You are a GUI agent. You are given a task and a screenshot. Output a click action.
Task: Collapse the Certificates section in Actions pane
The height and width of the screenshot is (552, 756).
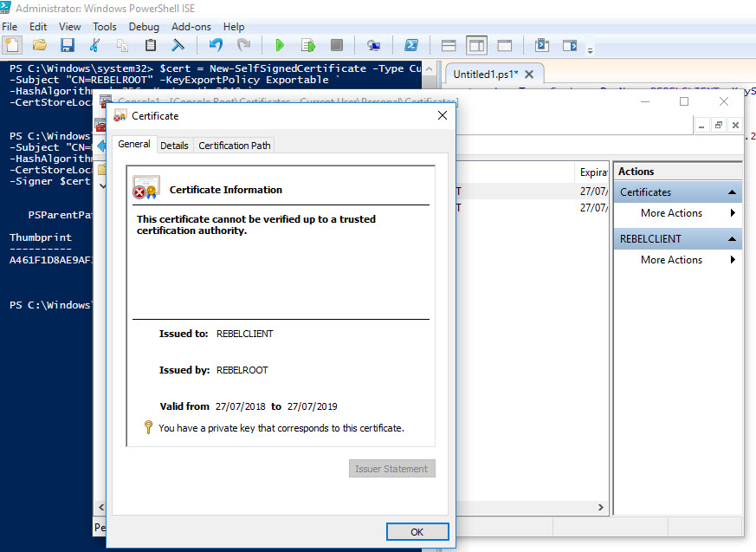click(732, 192)
